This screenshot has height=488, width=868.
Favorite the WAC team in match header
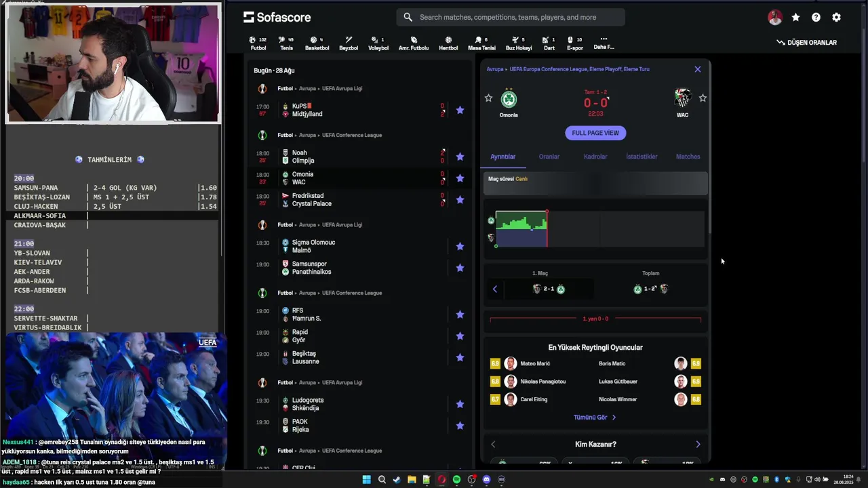click(x=703, y=98)
